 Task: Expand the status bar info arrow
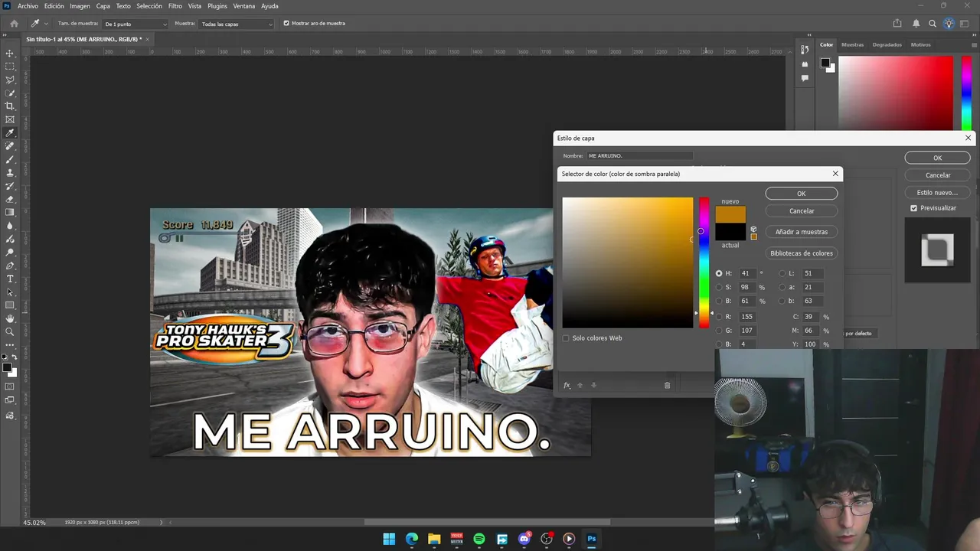[x=161, y=522]
